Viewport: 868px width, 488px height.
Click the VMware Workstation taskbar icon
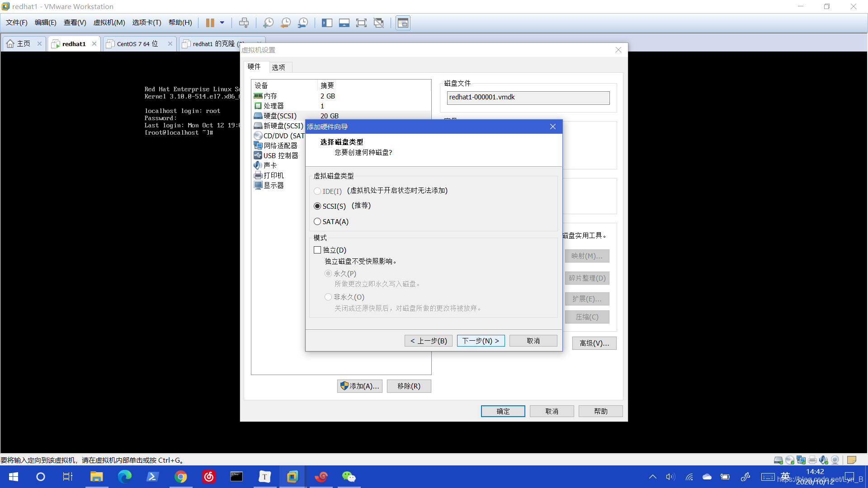point(292,477)
